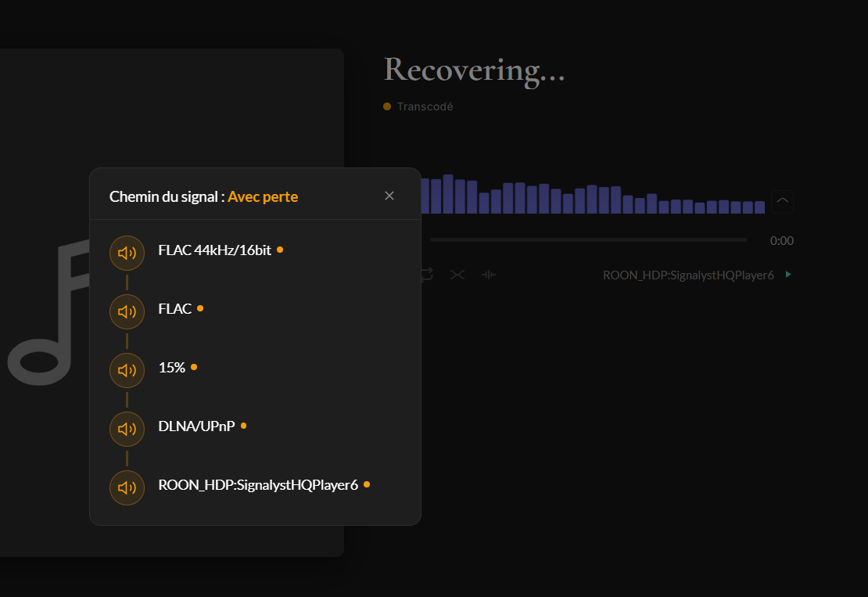This screenshot has height=597, width=868.
Task: Click the 0:00 track time
Action: coord(782,241)
